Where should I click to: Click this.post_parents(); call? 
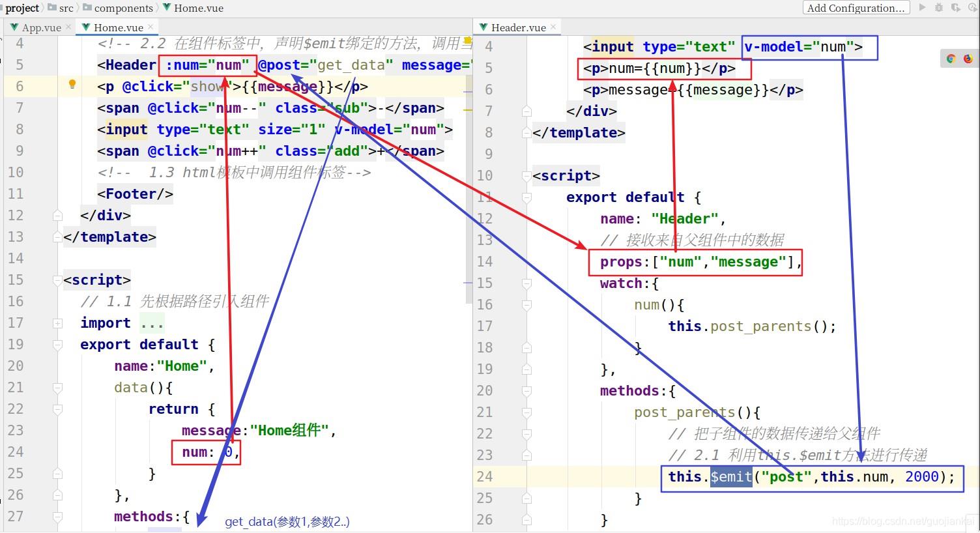752,326
